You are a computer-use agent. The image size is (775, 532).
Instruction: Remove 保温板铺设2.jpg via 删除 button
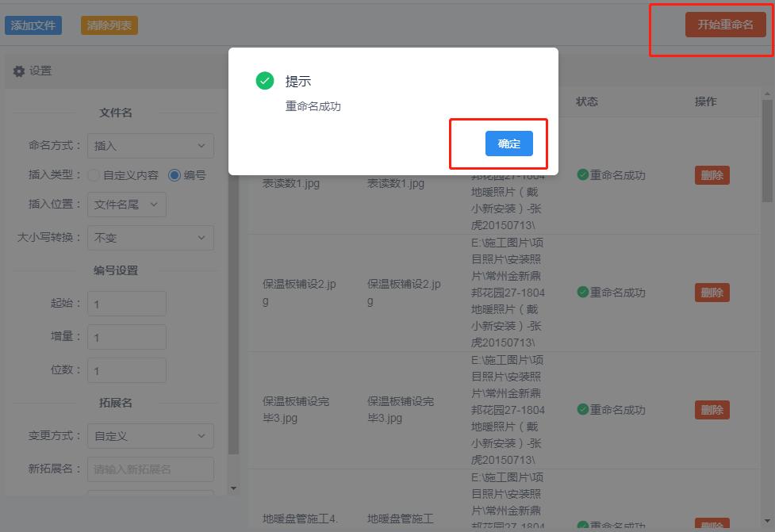tap(712, 292)
